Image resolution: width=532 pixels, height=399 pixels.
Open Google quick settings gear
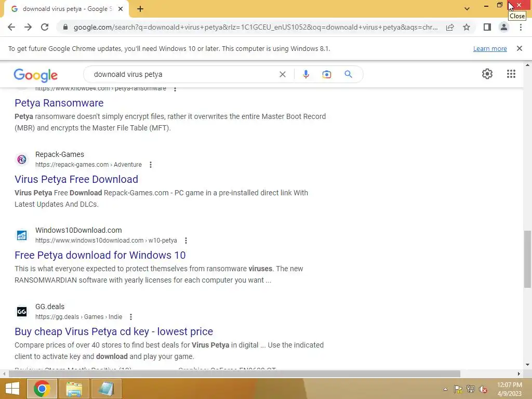click(487, 74)
